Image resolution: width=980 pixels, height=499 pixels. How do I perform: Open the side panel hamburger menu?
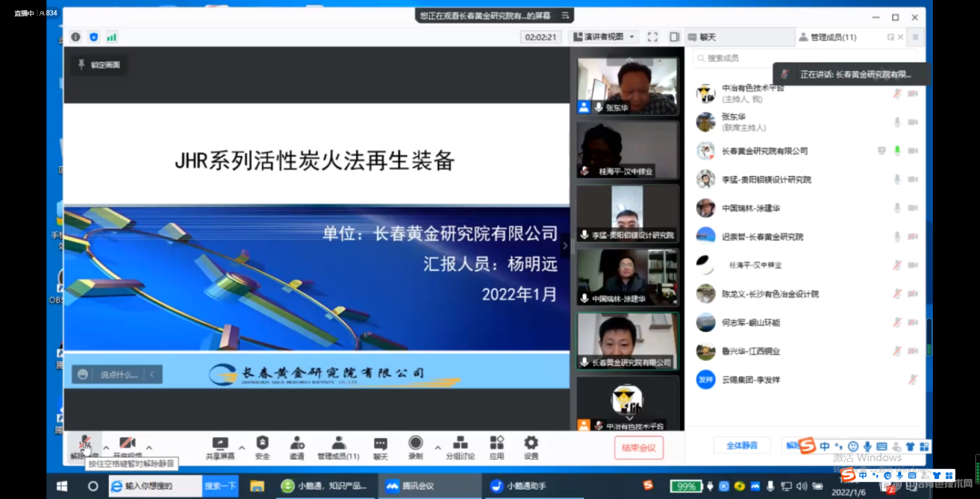pyautogui.click(x=915, y=37)
